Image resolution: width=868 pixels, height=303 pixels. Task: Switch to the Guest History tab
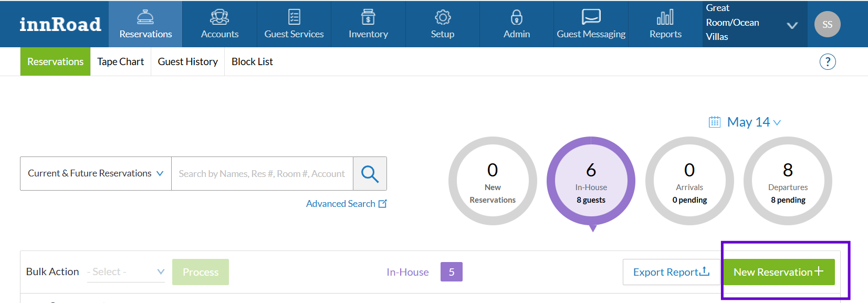point(187,61)
